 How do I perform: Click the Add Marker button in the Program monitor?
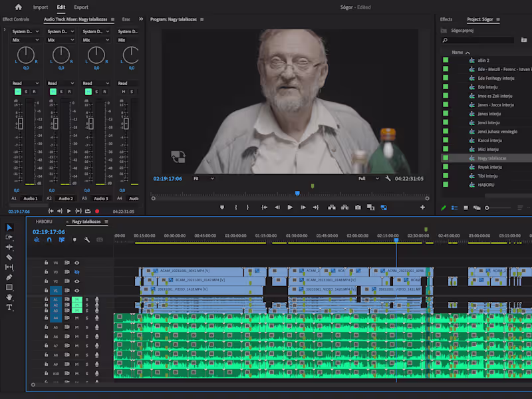coord(223,207)
